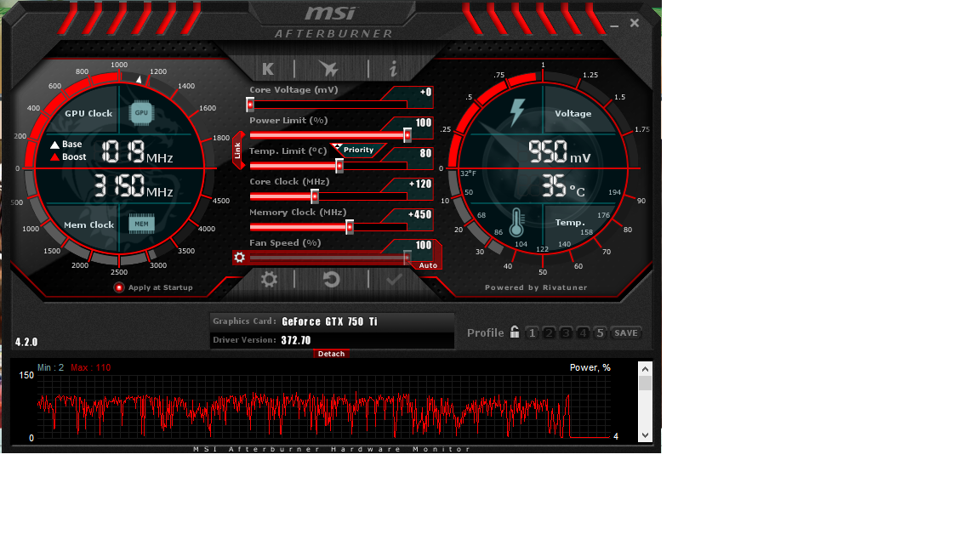Click the 1019 MHz GPU clock reading
The height and width of the screenshot is (551, 980).
pyautogui.click(x=137, y=152)
